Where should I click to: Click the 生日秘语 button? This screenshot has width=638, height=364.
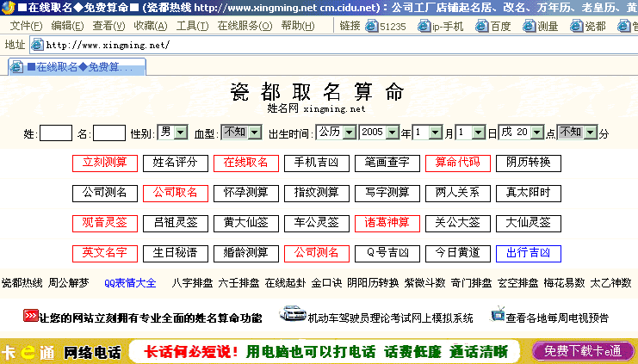click(x=176, y=253)
